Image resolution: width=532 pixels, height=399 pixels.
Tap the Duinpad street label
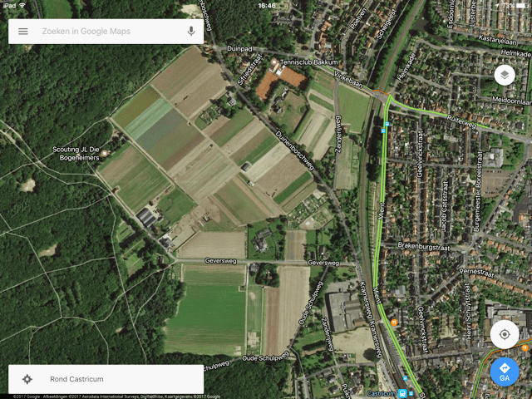239,49
